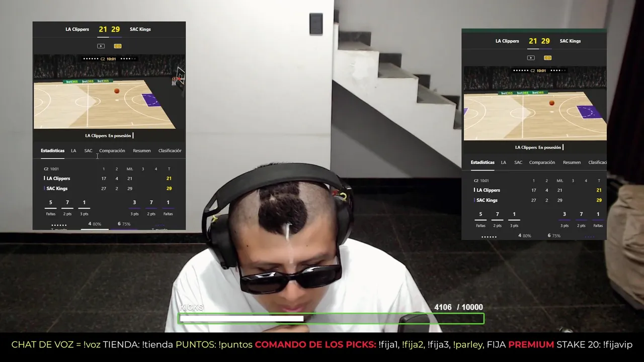Click header score 21 in left widget
The height and width of the screenshot is (362, 644).
pyautogui.click(x=103, y=29)
